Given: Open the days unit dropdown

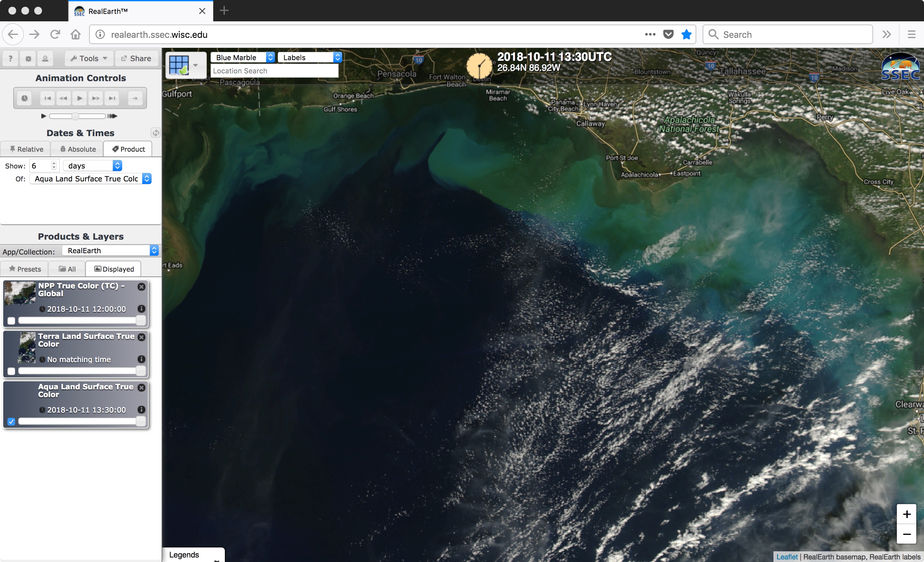Looking at the screenshot, I should tap(92, 166).
